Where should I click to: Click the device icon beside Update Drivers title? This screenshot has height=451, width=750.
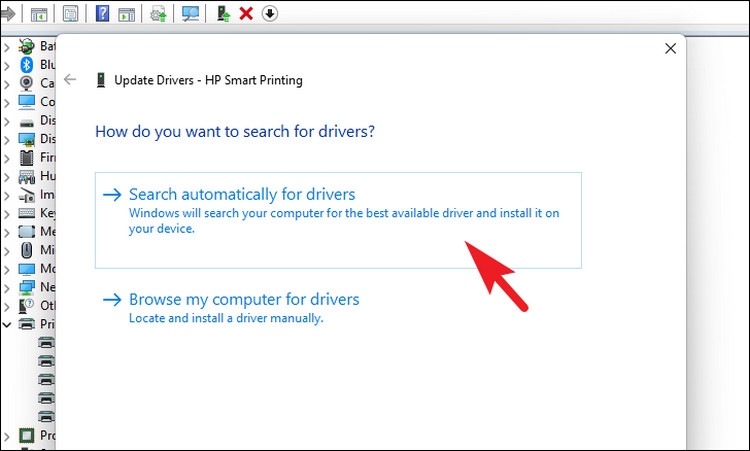point(100,80)
